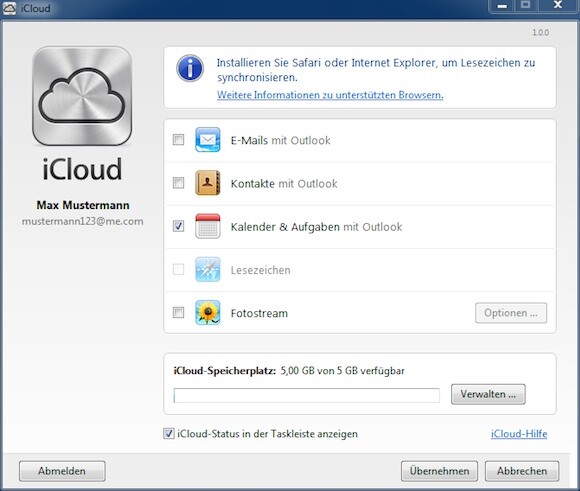The image size is (580, 491).
Task: Click Übernehmen to apply changes
Action: coord(439,471)
